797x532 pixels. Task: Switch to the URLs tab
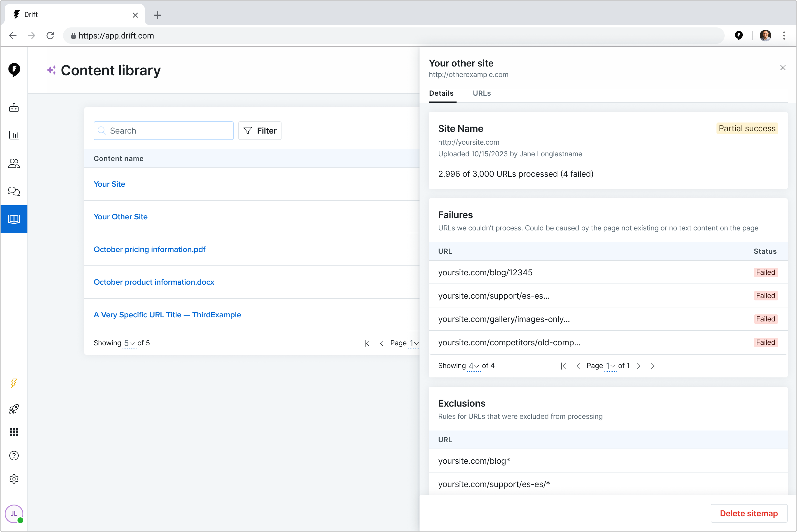[x=481, y=93]
